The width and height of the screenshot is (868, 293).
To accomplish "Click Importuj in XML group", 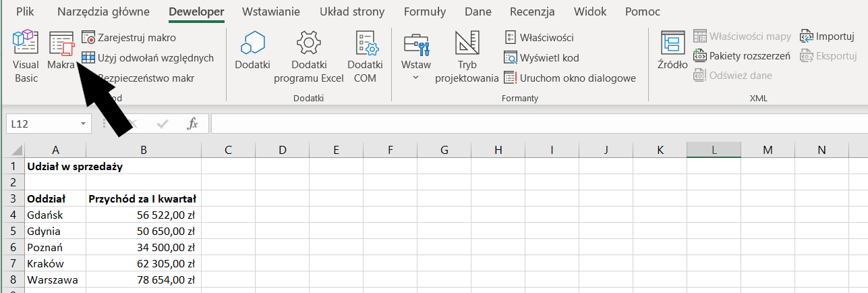I will [x=827, y=36].
